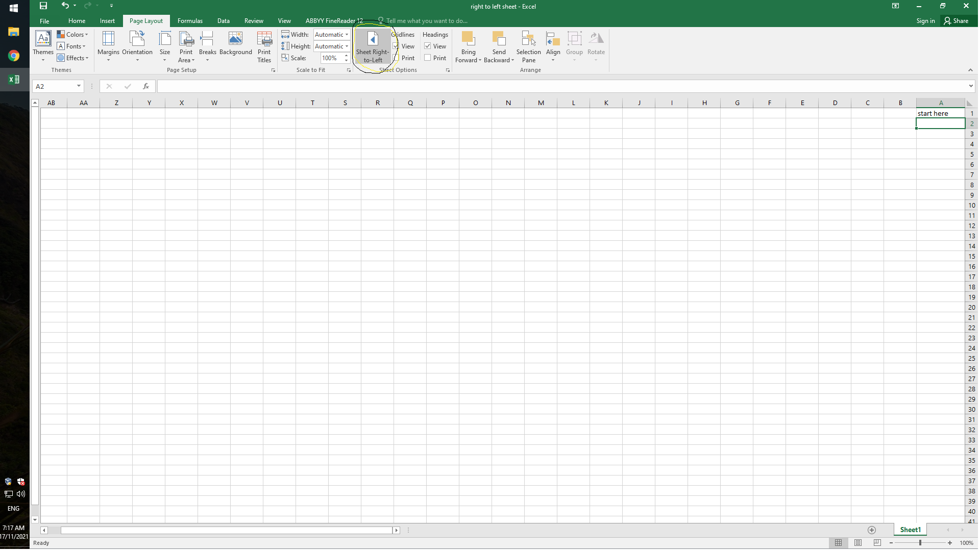The height and width of the screenshot is (551, 980).
Task: Click the Orientation icon
Action: tap(137, 46)
